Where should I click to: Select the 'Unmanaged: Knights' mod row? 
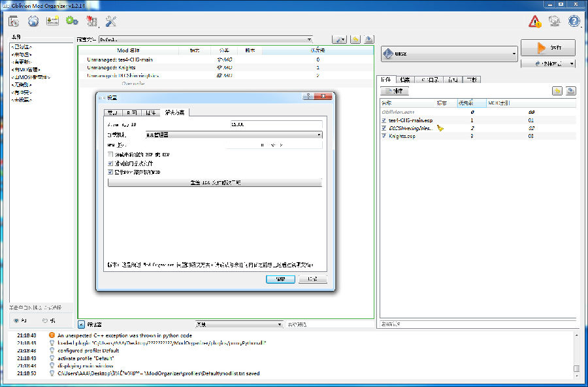point(226,67)
